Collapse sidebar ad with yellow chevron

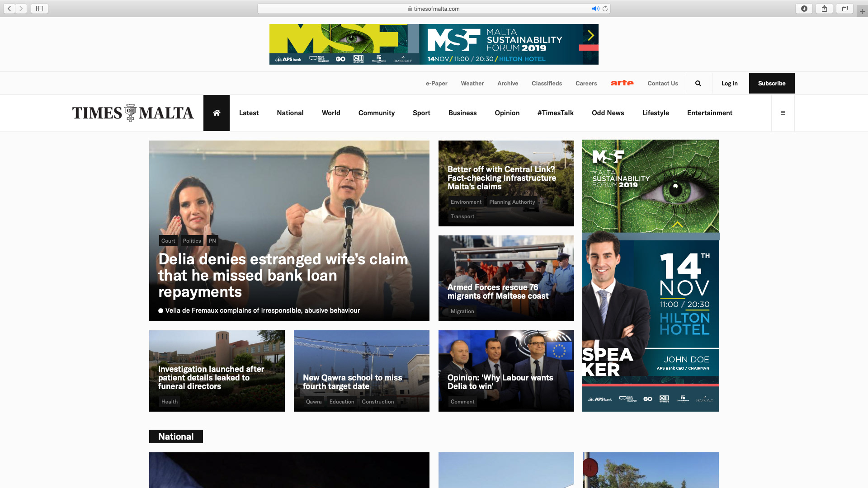coord(677,225)
